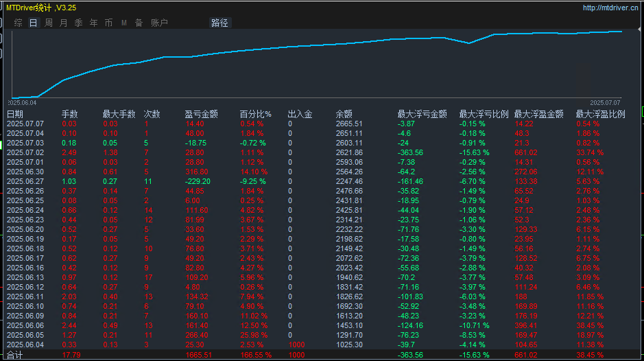644x361 pixels.
Task: Click the 次数 column header
Action: (x=152, y=114)
